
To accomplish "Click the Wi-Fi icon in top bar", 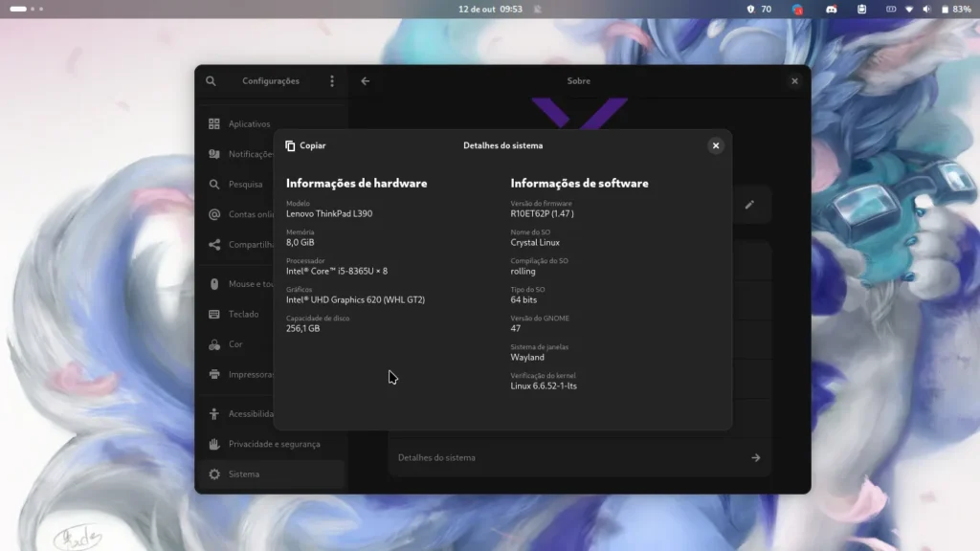I will tap(909, 10).
